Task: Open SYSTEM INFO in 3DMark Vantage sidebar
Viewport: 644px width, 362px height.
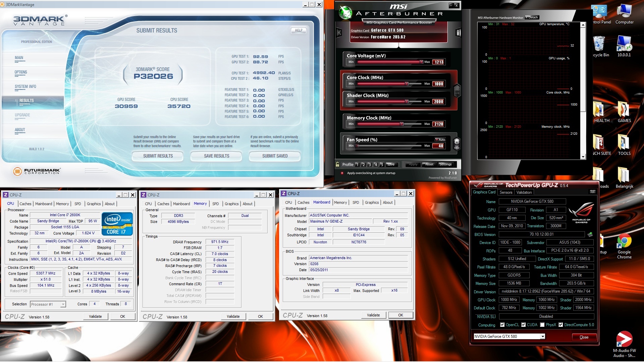Action: 25,86
